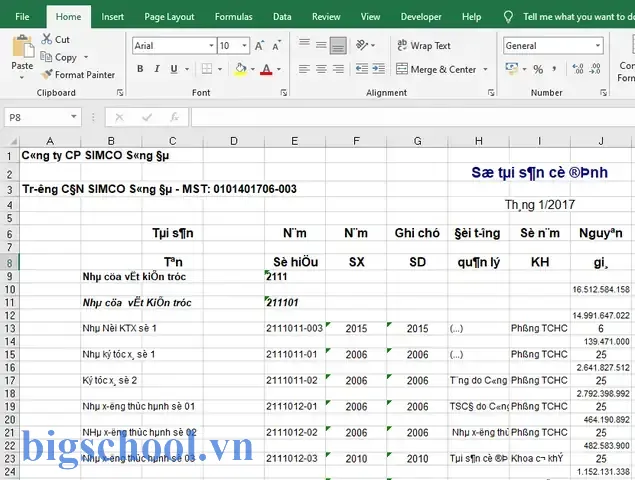Open the Clipboard dialog launcher
The image size is (635, 480).
click(x=120, y=93)
